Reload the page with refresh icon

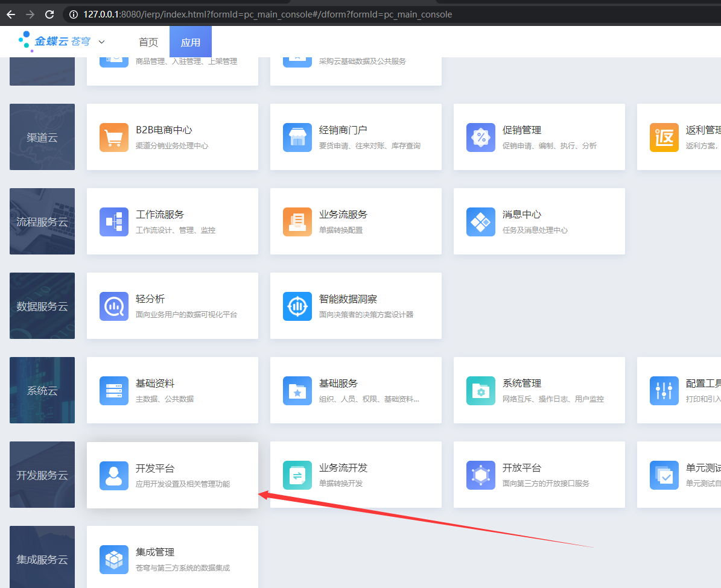(x=49, y=14)
